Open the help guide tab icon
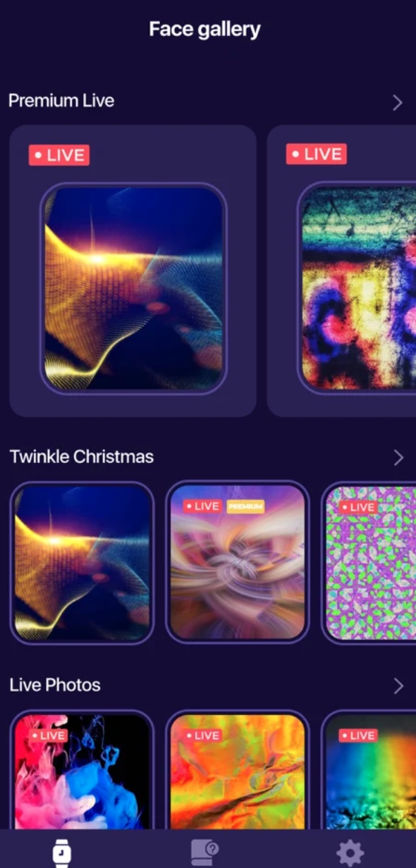 point(205,852)
